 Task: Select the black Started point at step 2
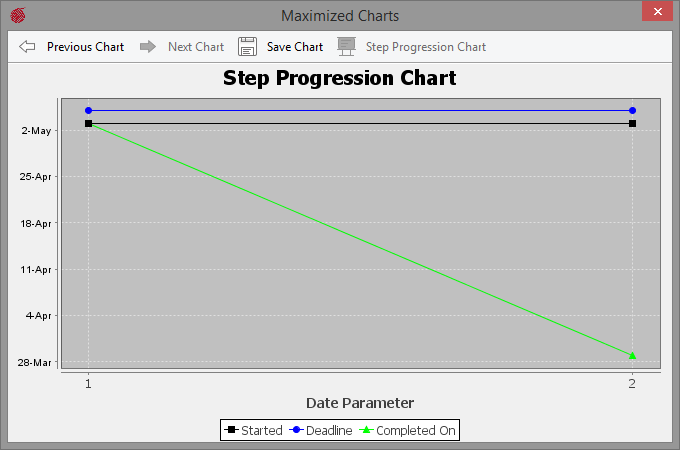coord(632,123)
